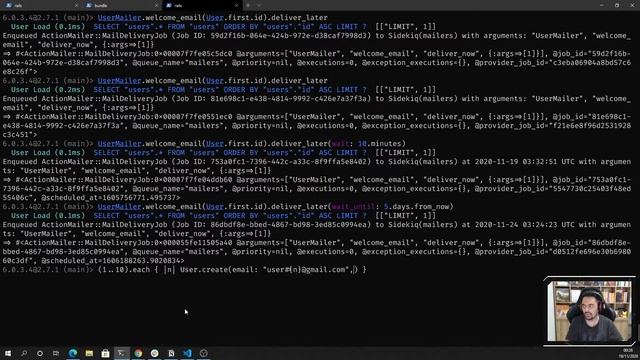Click '@scheduled_at=1605756771.495737' text
The height and width of the screenshot is (360, 640).
[x=111, y=198]
